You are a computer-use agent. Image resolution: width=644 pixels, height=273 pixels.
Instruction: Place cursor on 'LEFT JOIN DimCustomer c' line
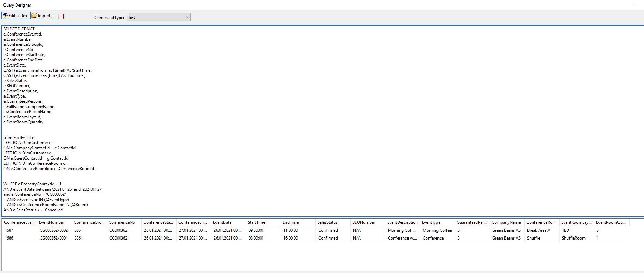click(x=27, y=143)
